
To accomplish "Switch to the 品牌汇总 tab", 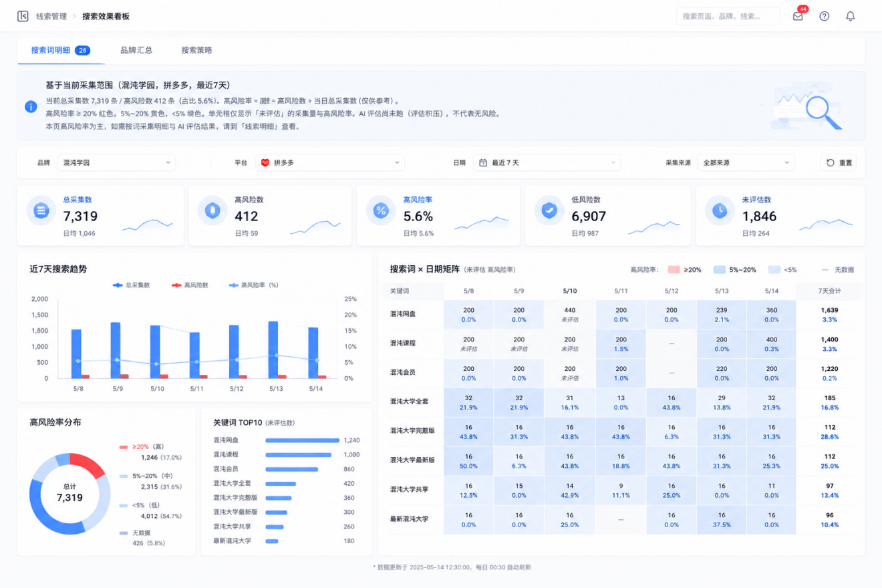I will [136, 50].
